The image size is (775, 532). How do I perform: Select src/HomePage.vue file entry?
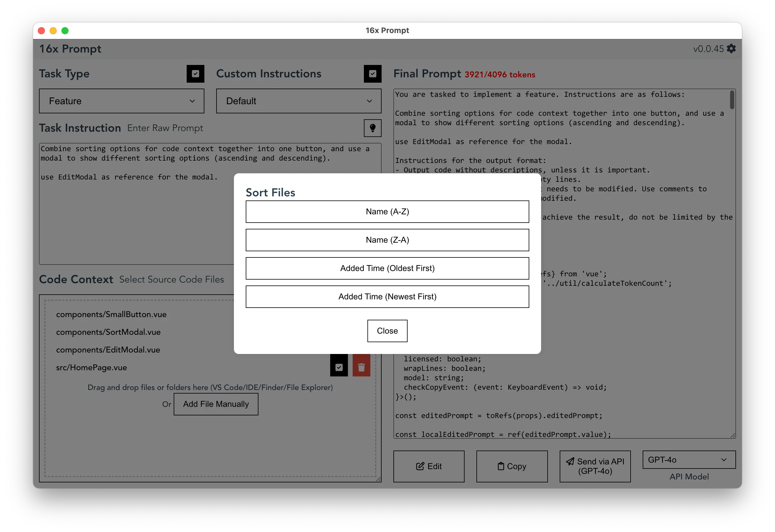91,367
